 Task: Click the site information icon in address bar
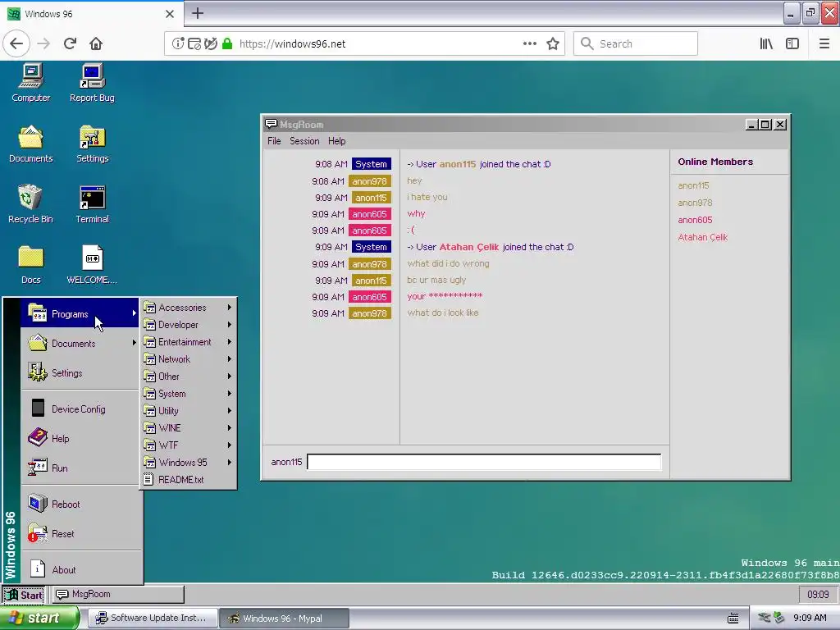(178, 44)
